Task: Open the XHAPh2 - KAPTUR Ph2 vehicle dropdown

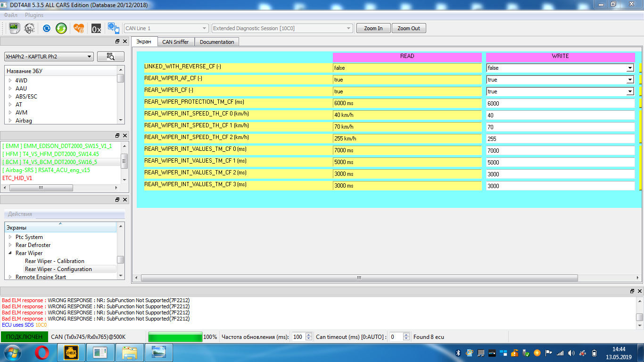Action: point(49,57)
